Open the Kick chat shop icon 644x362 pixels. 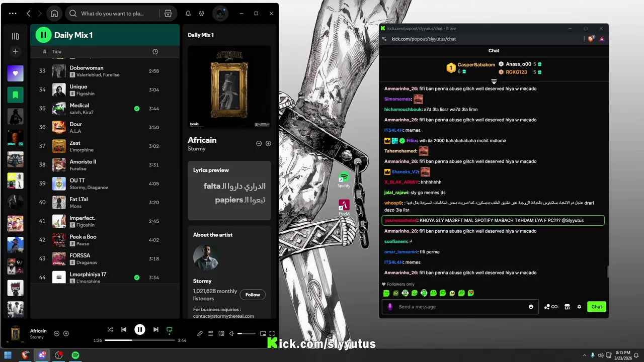click(567, 307)
